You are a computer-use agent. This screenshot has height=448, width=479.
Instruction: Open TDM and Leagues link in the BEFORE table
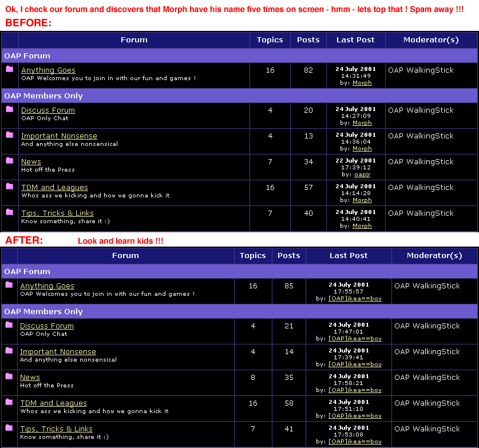tap(54, 188)
